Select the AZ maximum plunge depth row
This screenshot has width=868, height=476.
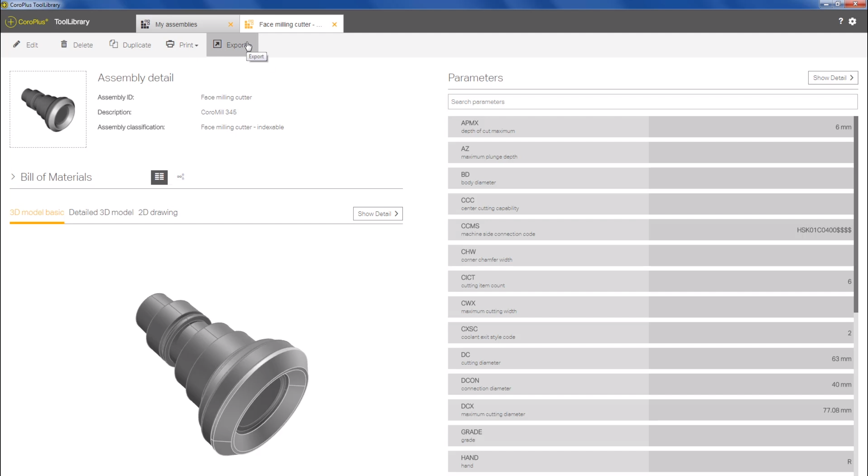click(650, 152)
